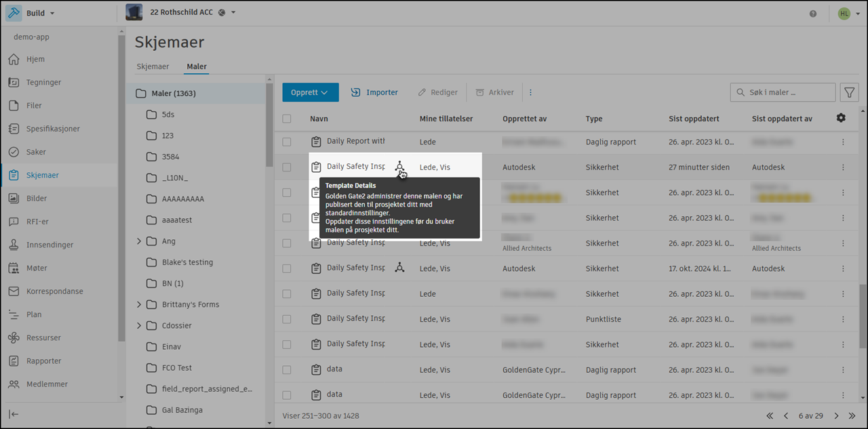Go to the previous page
868x429 pixels.
pos(786,415)
